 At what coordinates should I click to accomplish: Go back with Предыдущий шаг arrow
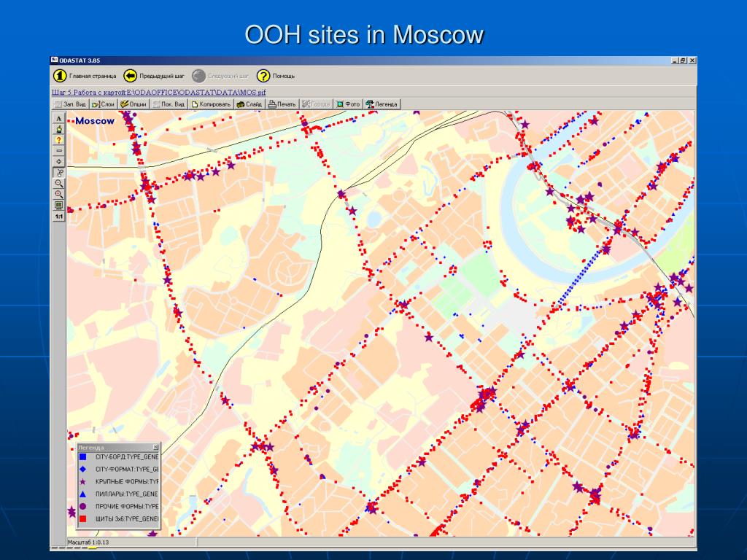coord(130,76)
